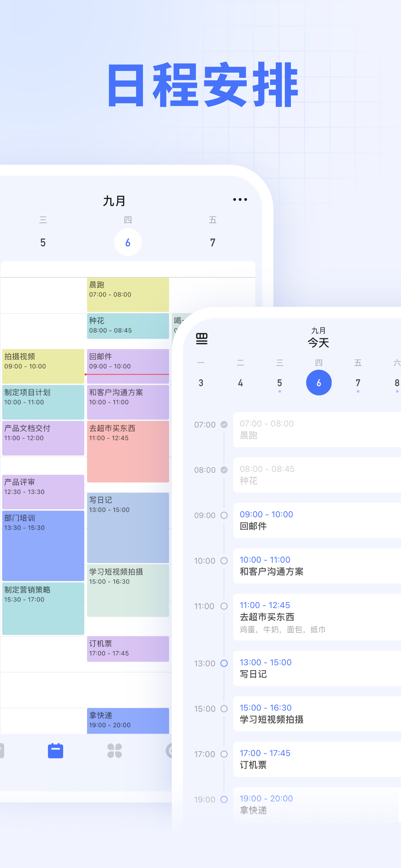Toggle completed check for 08:00 种花
This screenshot has width=401, height=868.
[x=224, y=470]
